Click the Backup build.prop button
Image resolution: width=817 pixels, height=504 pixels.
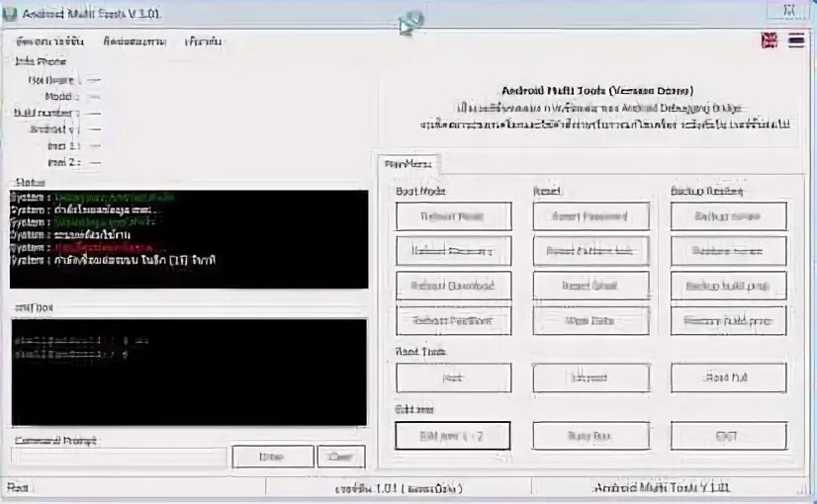click(x=728, y=286)
